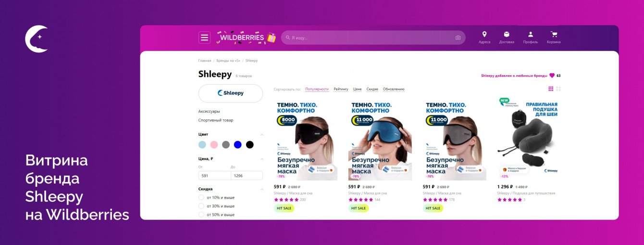644x245 pixels.
Task: Go to Главная breadcrumb
Action: 205,61
